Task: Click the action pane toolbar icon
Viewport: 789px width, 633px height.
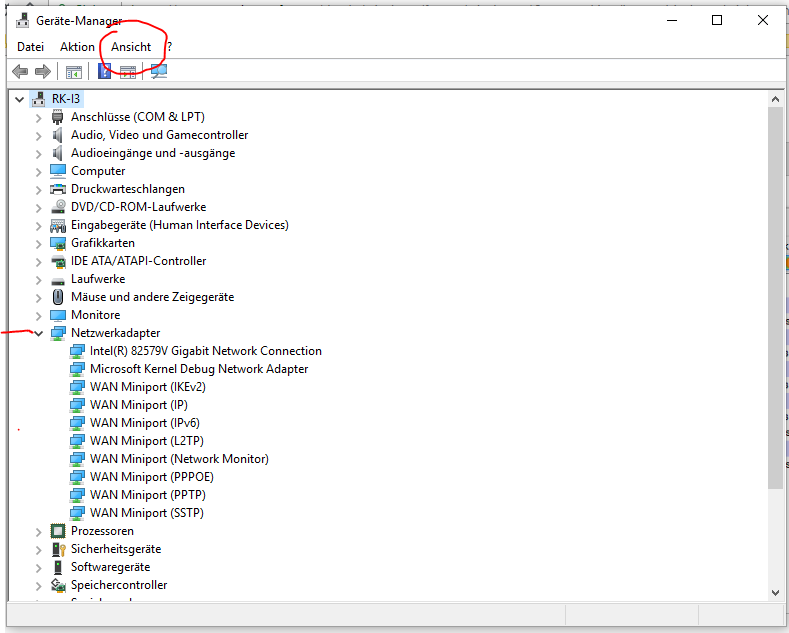Action: click(128, 72)
